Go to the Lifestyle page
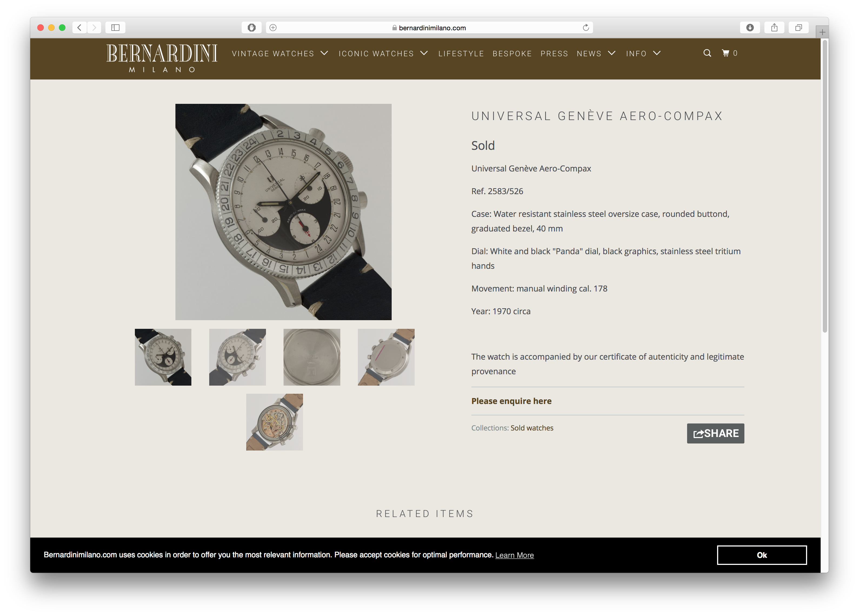The image size is (859, 616). [x=461, y=54]
